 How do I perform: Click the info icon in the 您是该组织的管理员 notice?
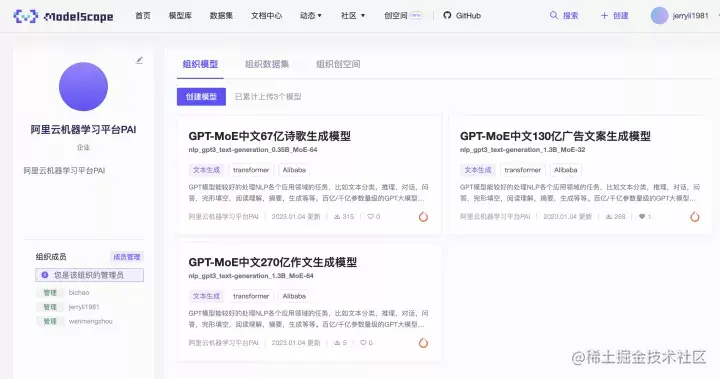[x=45, y=275]
